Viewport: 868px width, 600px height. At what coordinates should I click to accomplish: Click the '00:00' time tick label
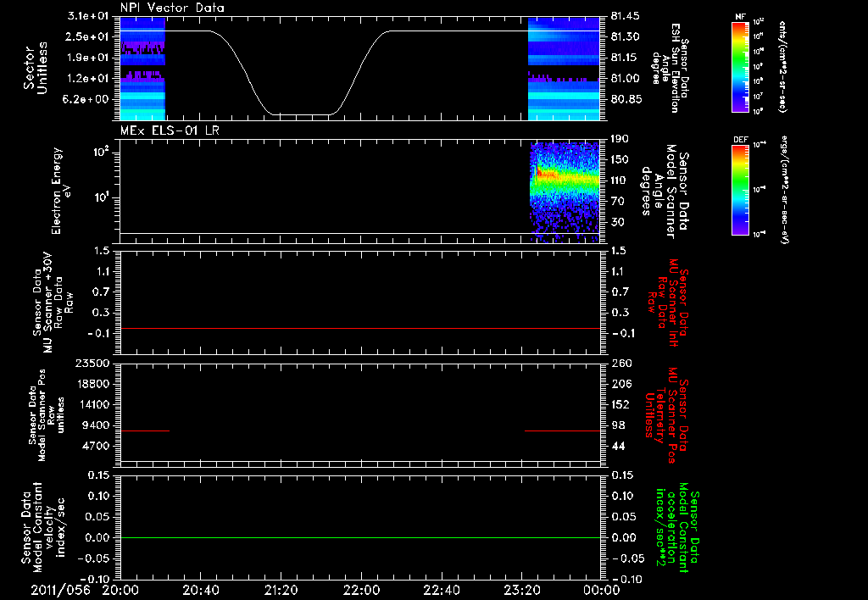click(x=601, y=590)
